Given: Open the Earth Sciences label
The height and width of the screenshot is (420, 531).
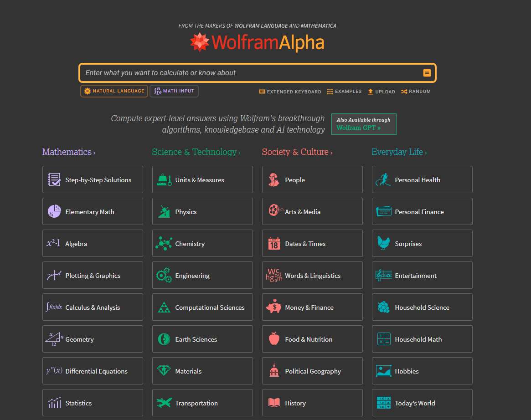Looking at the screenshot, I should tap(196, 339).
